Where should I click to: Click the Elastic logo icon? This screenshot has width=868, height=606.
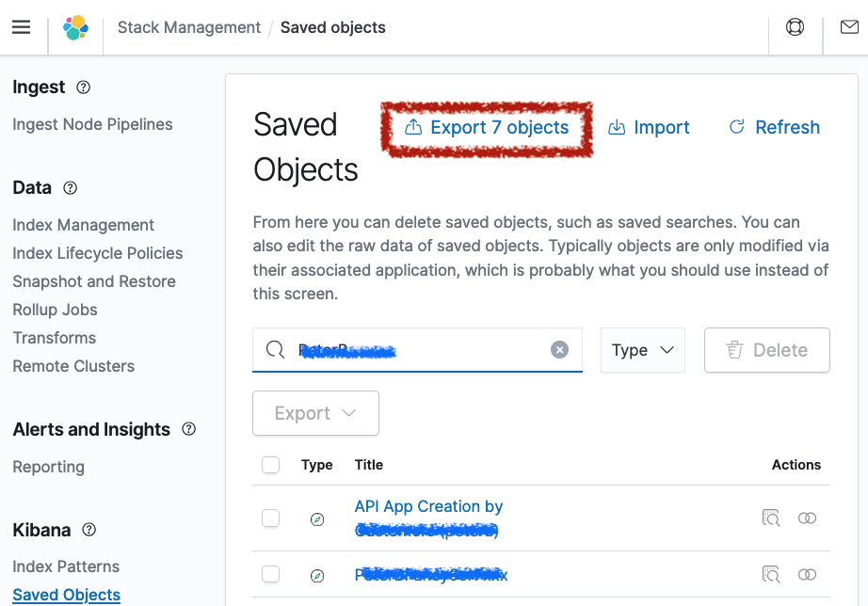click(x=76, y=27)
